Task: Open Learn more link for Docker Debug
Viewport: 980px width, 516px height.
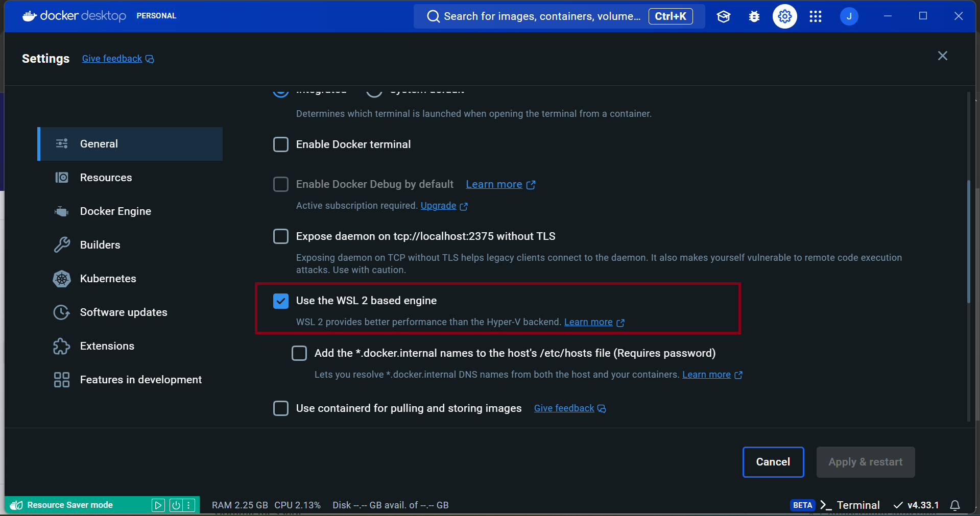Action: point(494,184)
